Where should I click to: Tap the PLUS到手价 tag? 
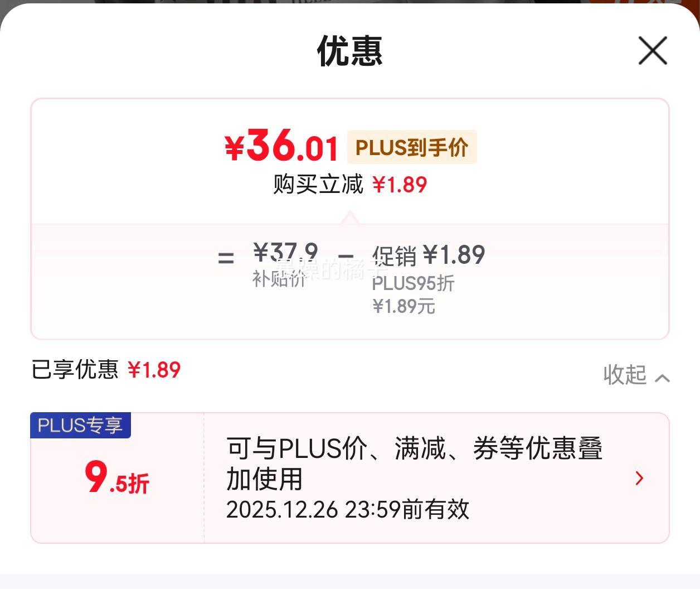(x=412, y=147)
